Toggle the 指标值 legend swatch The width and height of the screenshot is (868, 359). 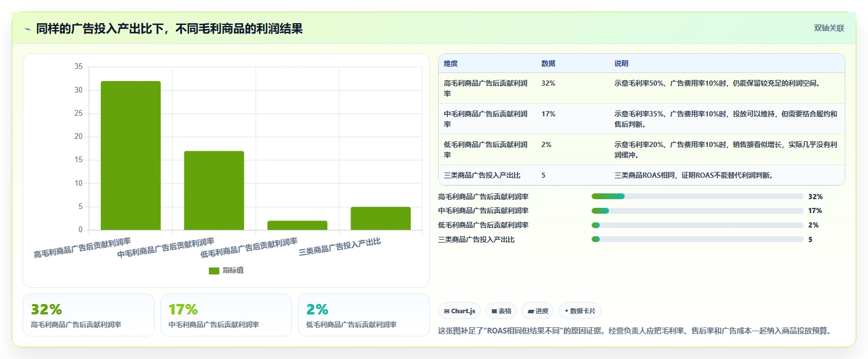pos(214,271)
